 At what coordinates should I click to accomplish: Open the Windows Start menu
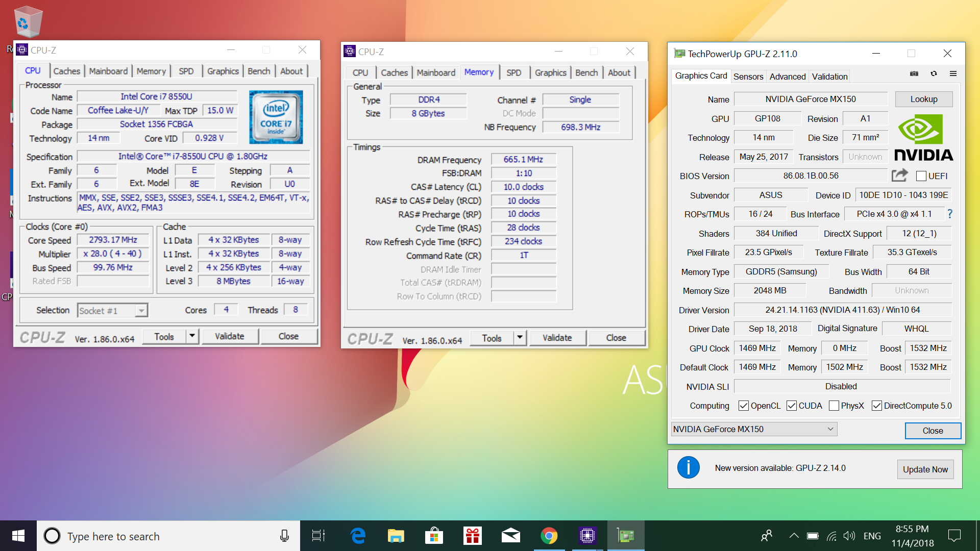pos(18,536)
